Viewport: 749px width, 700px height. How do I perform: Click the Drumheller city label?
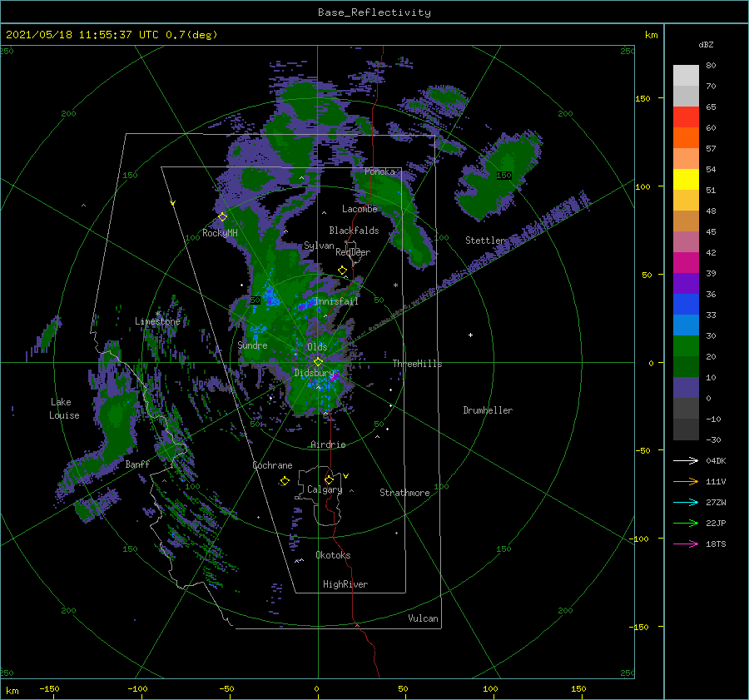click(x=488, y=410)
